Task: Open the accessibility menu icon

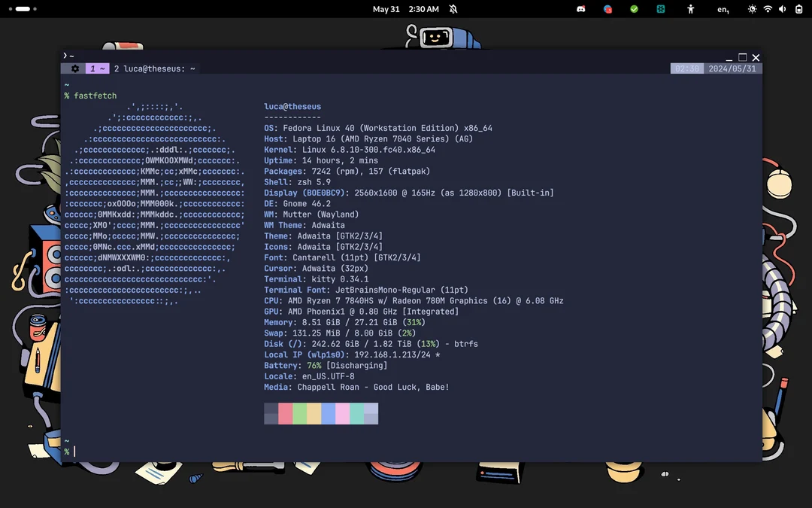Action: point(691,9)
